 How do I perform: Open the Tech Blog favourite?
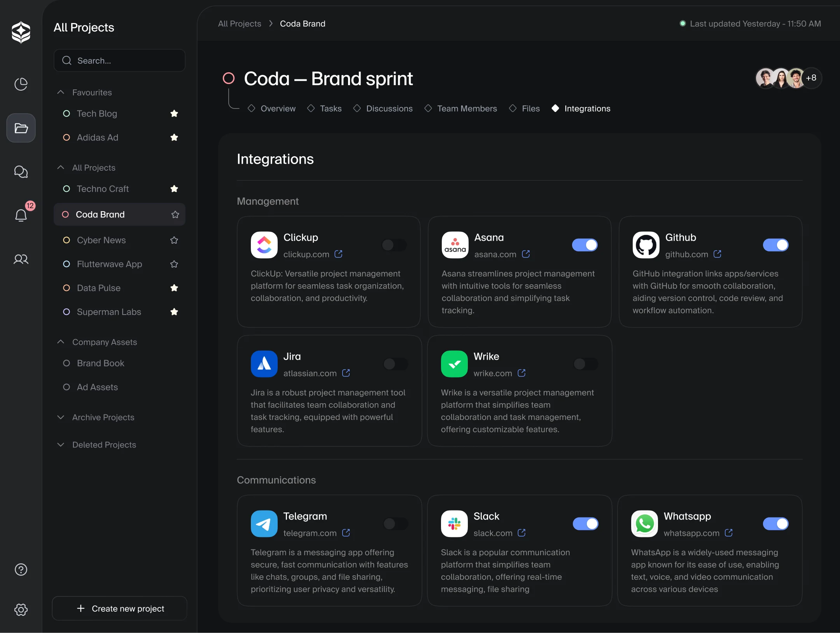click(97, 114)
